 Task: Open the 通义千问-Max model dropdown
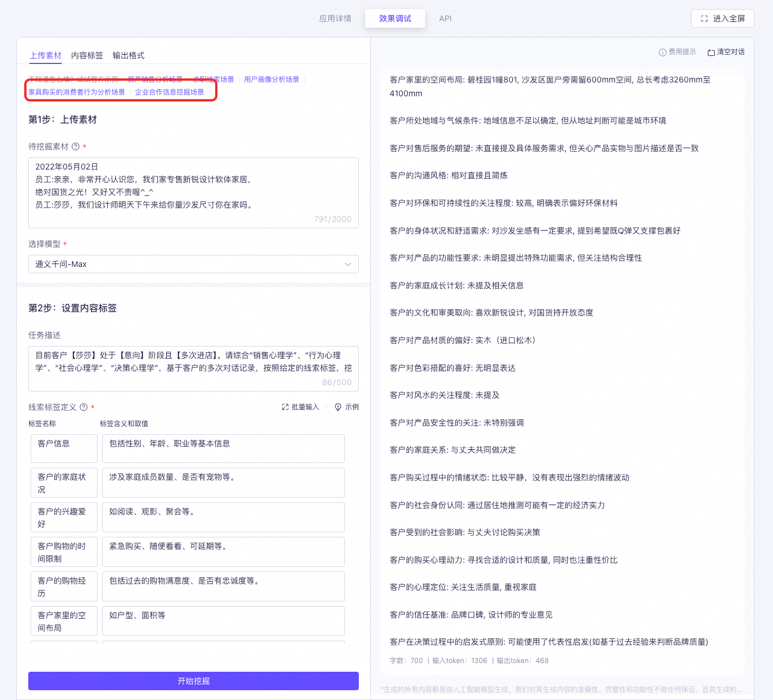click(x=193, y=264)
